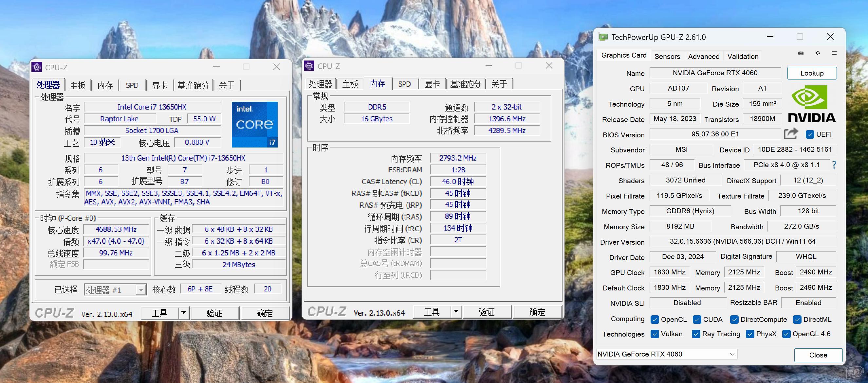
Task: Open the 基准跑分 tab in the processor CPU-Z window
Action: [193, 85]
